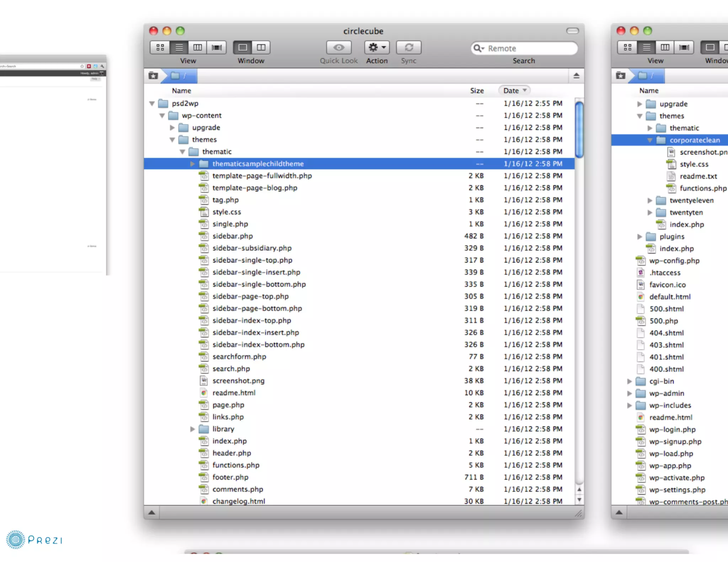The image size is (728, 562).
Task: Select cover flow view button
Action: point(216,48)
